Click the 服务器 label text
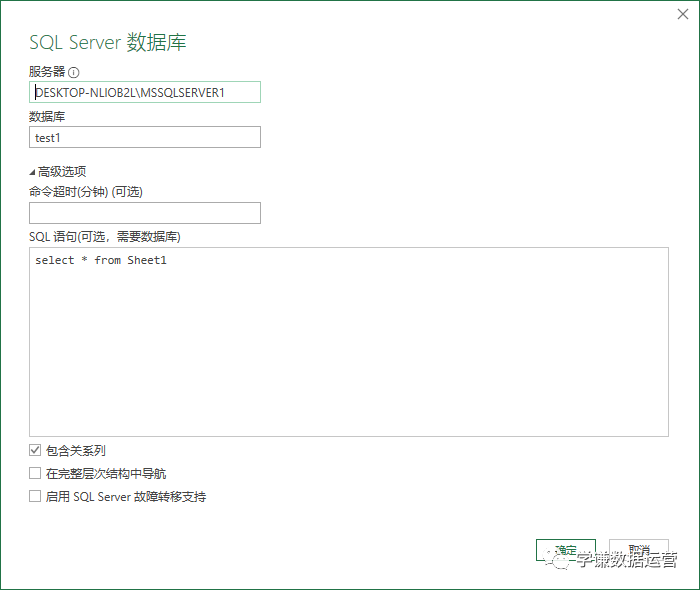The height and width of the screenshot is (590, 700). (47, 71)
